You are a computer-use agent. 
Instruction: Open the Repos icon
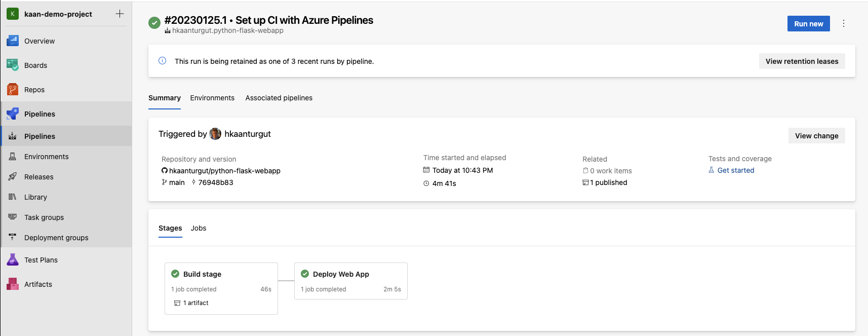coord(13,90)
